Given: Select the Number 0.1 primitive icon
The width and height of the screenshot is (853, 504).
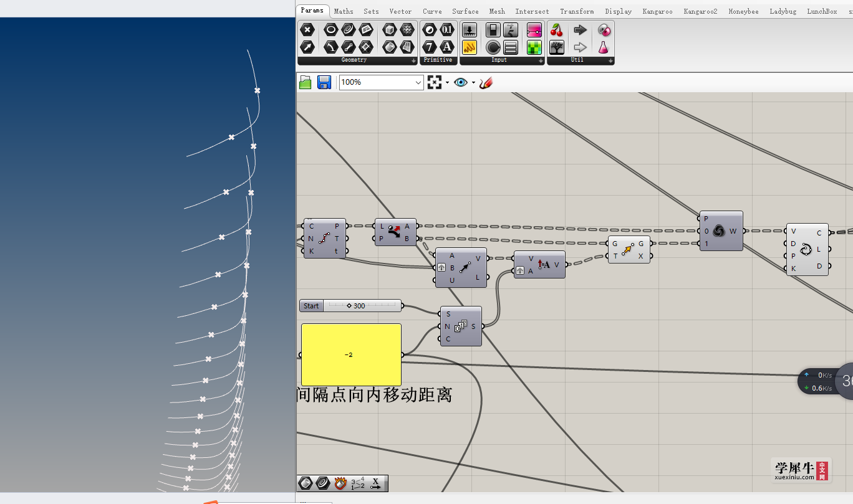Looking at the screenshot, I should pyautogui.click(x=447, y=29).
